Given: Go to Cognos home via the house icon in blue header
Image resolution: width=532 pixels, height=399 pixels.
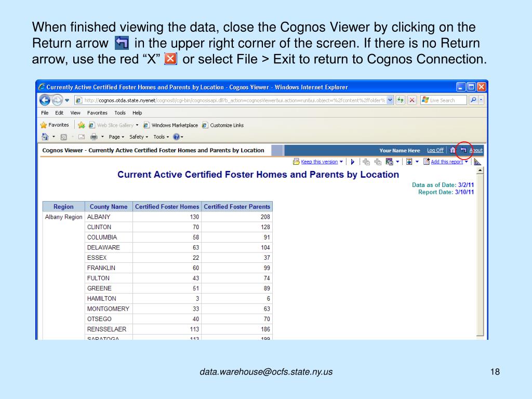Looking at the screenshot, I should tap(453, 150).
